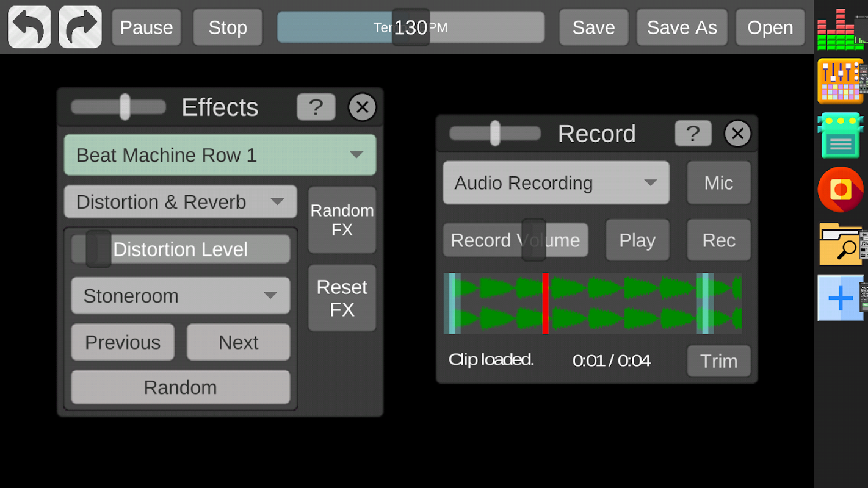Open the red record sidebar icon
The width and height of the screenshot is (868, 488).
pyautogui.click(x=841, y=190)
